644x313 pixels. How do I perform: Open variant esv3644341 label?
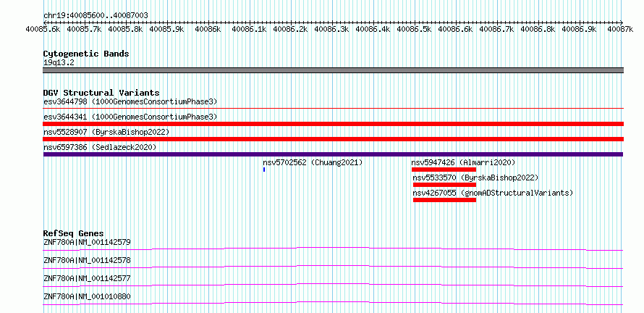[130, 117]
